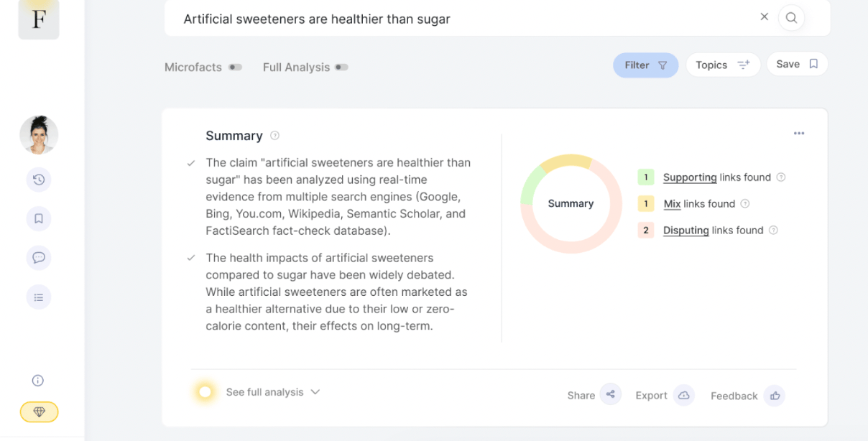Screen dimensions: 868x441
Task: Open the Disputing links
Action: pos(685,231)
